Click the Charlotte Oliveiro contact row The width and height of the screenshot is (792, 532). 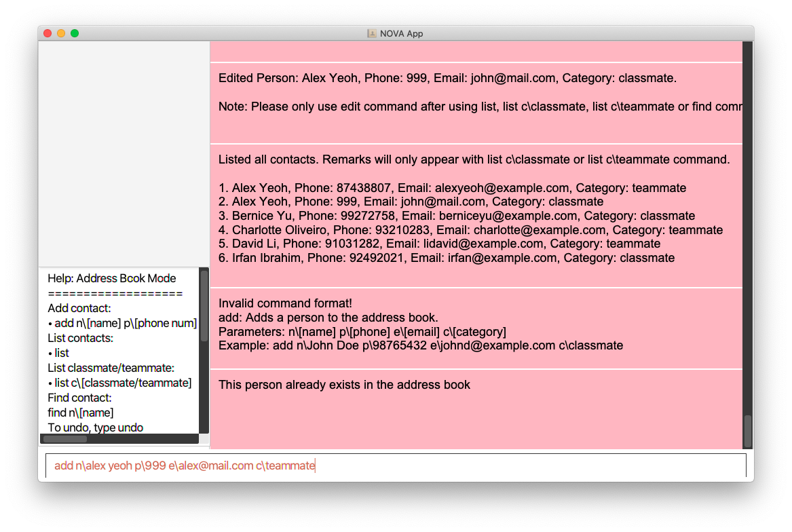(470, 230)
